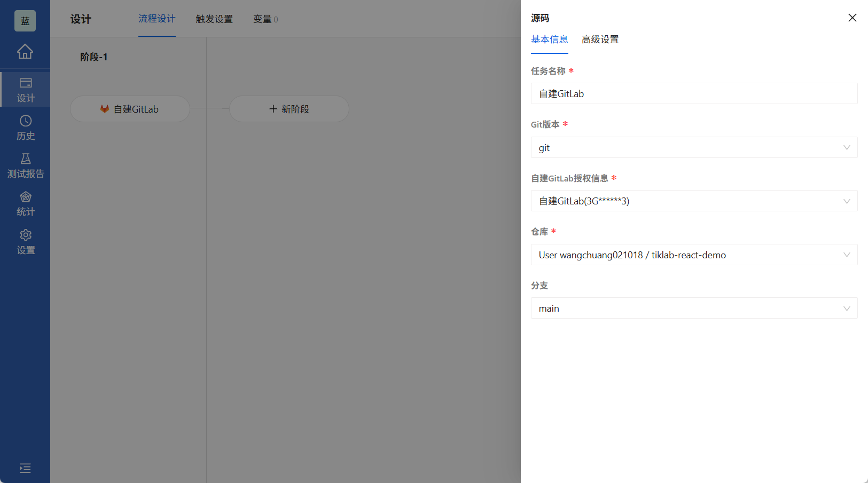The width and height of the screenshot is (868, 483).
Task: Open the home icon in sidebar
Action: (x=25, y=52)
